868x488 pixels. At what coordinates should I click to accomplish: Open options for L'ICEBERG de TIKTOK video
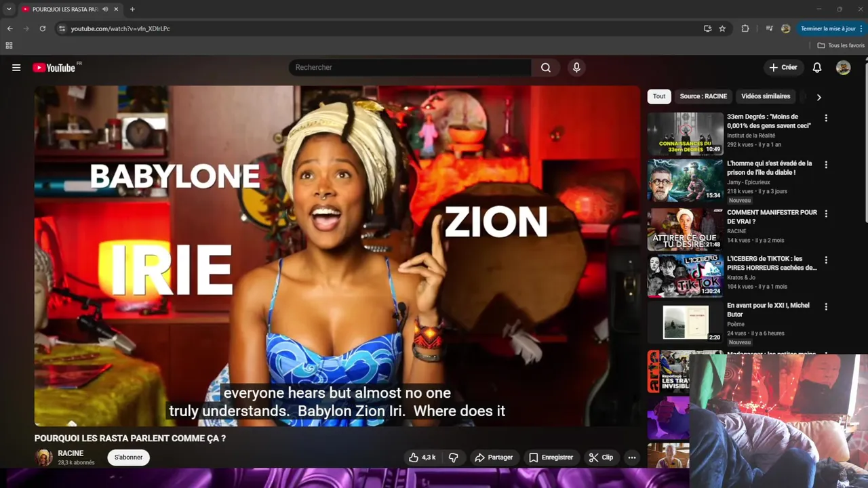pyautogui.click(x=826, y=260)
